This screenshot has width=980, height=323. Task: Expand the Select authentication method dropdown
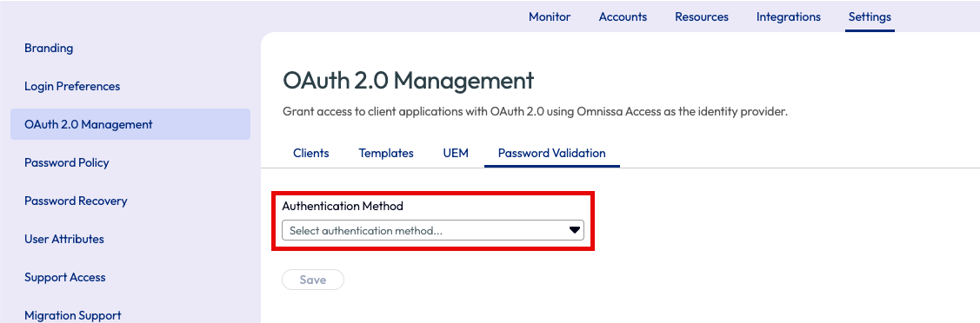pyautogui.click(x=432, y=230)
